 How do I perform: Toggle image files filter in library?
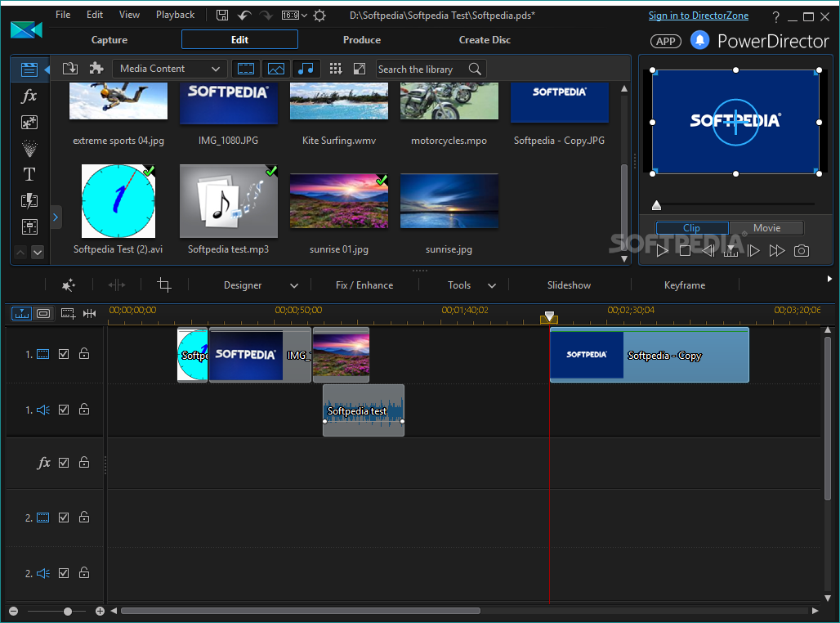click(x=276, y=69)
